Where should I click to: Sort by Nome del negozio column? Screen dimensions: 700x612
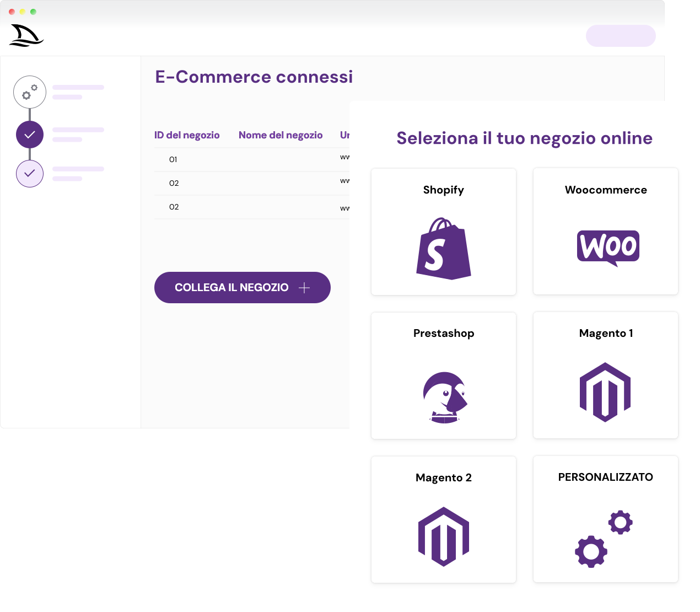281,135
